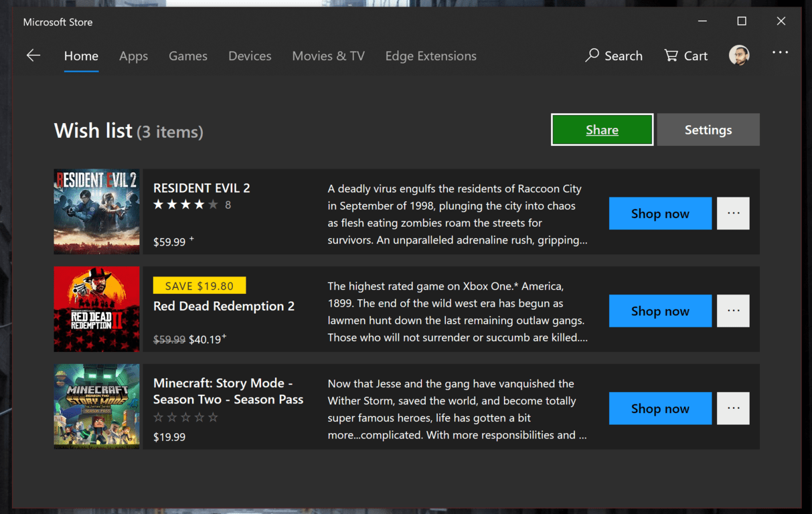Open the RESIDENT EVIL 2 cover thumbnail
812x514 pixels.
[x=96, y=211]
